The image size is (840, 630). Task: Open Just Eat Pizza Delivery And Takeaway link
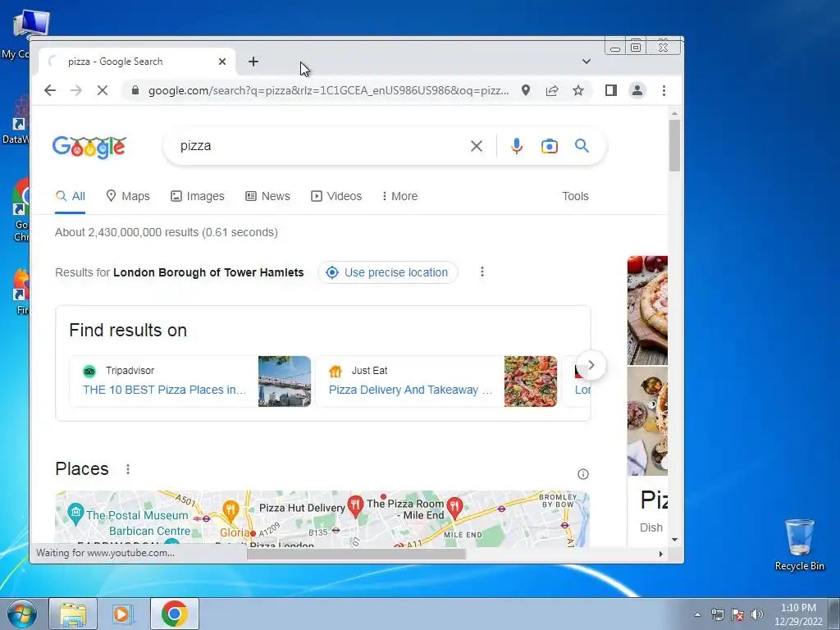pos(410,390)
